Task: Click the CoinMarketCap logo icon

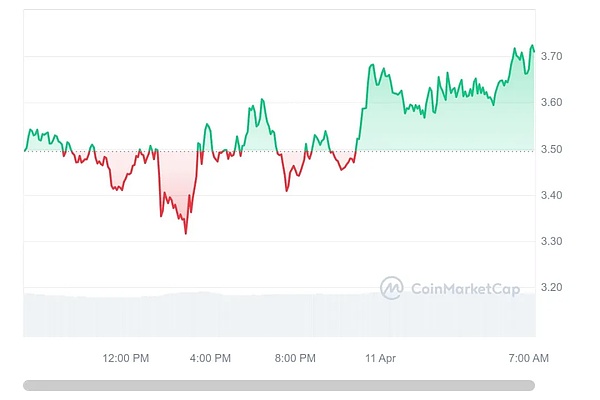Action: pyautogui.click(x=392, y=288)
